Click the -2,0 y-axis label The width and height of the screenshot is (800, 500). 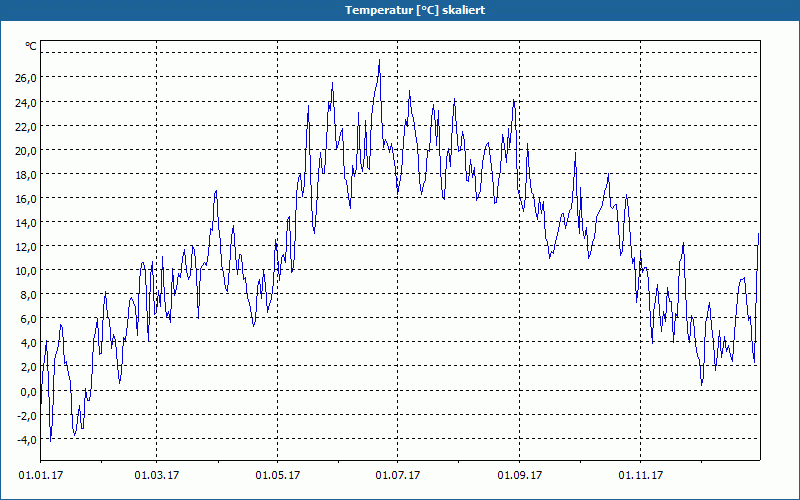pyautogui.click(x=27, y=416)
